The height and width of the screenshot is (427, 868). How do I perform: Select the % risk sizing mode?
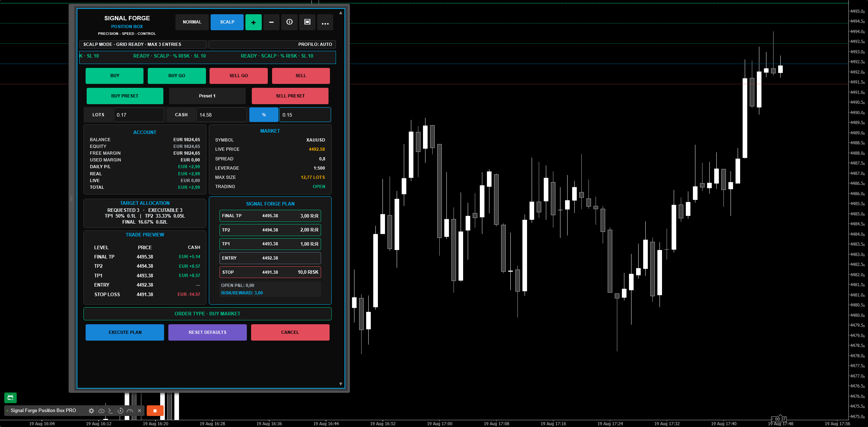click(x=264, y=115)
